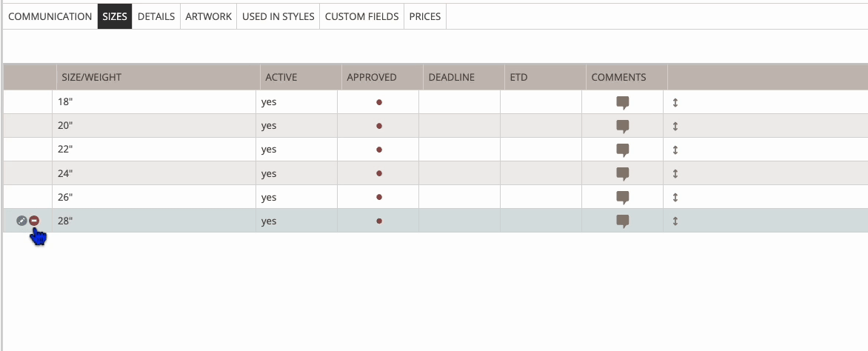Open the Prices tab
Image resolution: width=868 pixels, height=351 pixels.
[x=424, y=16]
